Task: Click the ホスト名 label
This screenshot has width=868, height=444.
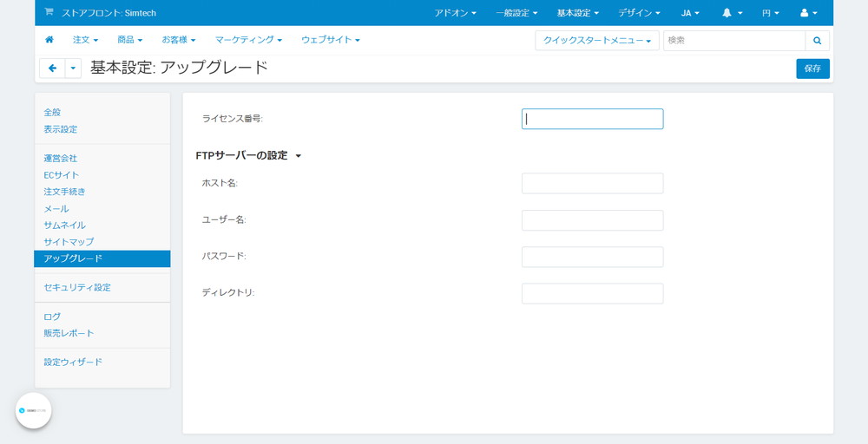Action: click(x=220, y=183)
